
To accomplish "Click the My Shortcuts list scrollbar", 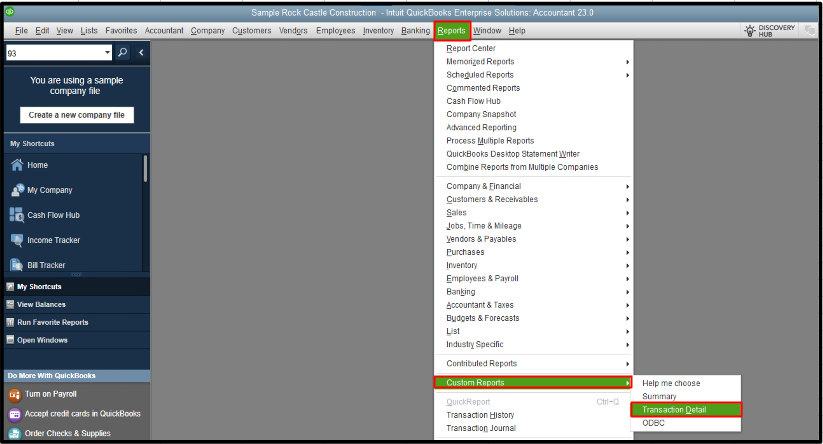I will 145,168.
